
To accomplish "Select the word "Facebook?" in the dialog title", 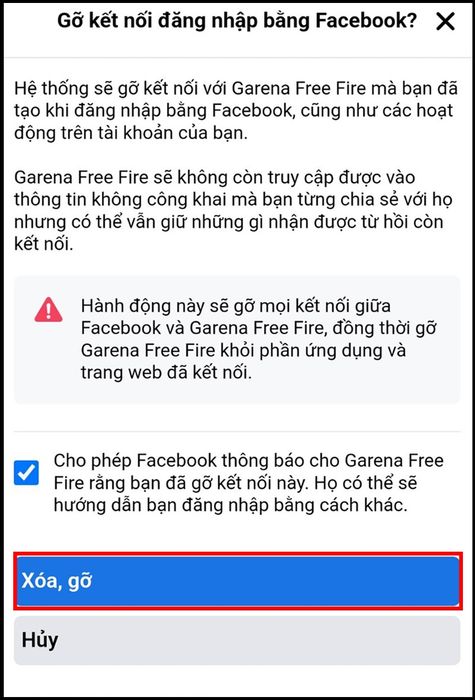I will click(x=373, y=21).
